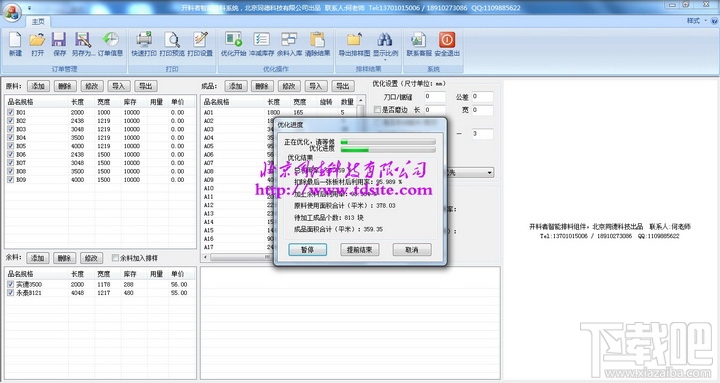Expand the quick access toolbar arrow
The image size is (720, 383).
point(29,8)
